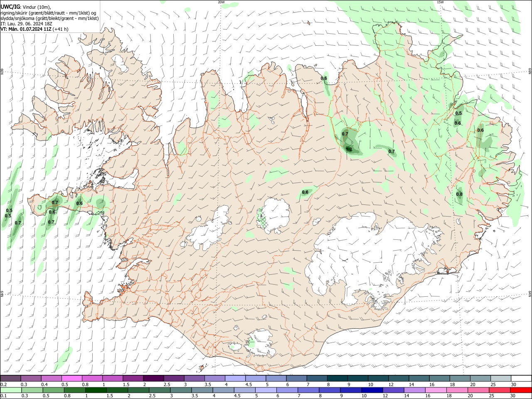Choose the grey-green rain swatch between 2 and 2.5
Image resolution: width=532 pixels, height=399 pixels.
tap(139, 390)
